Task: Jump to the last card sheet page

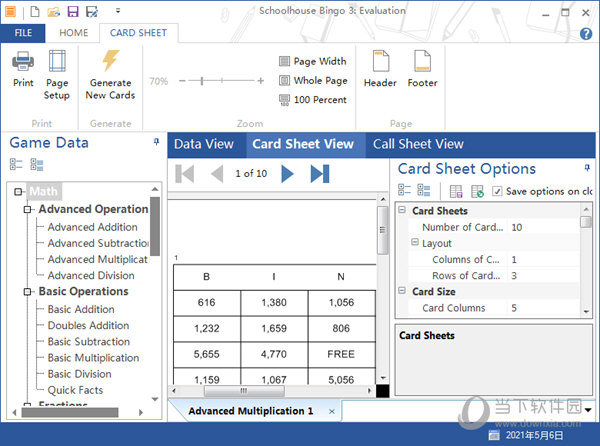Action: [x=320, y=174]
